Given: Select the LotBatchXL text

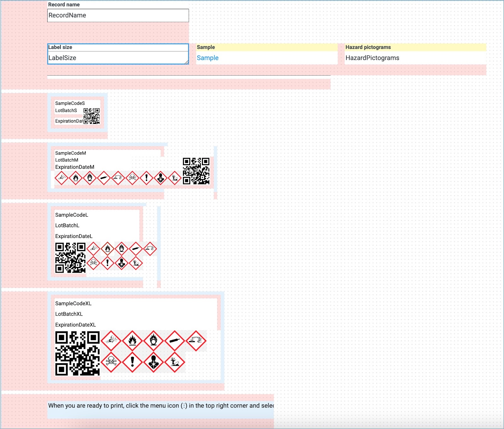Looking at the screenshot, I should pyautogui.click(x=69, y=314).
